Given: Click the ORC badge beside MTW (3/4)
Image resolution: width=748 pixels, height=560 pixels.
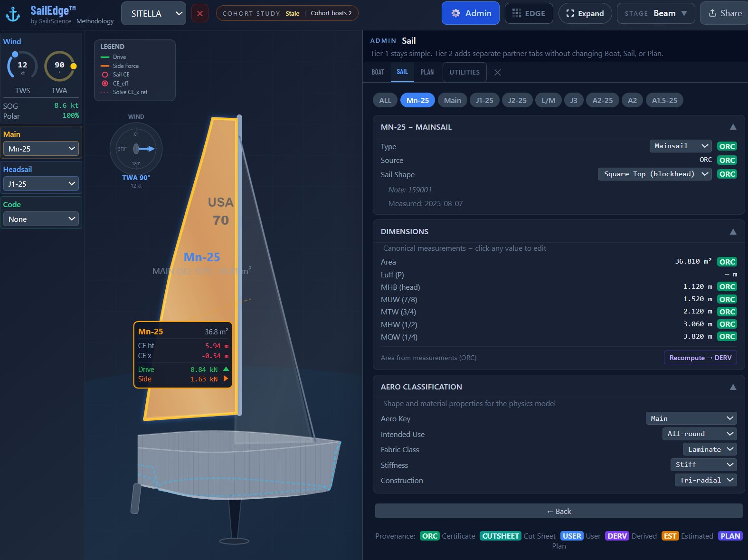Looking at the screenshot, I should (x=727, y=312).
